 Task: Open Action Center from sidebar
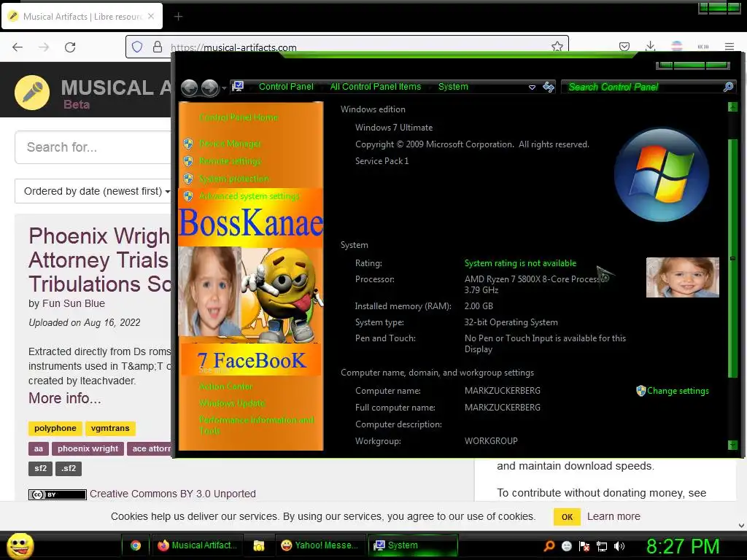[225, 386]
